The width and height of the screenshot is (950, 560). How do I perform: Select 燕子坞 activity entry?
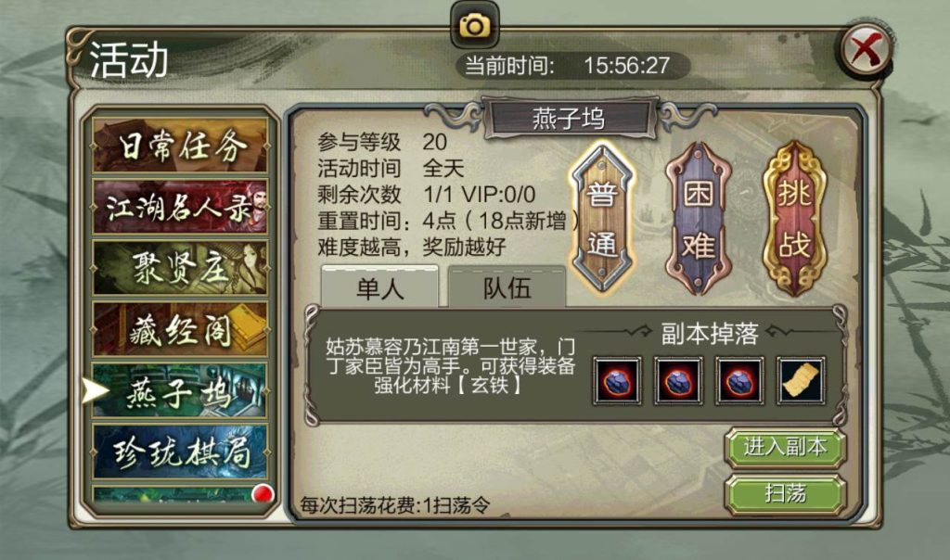point(180,391)
